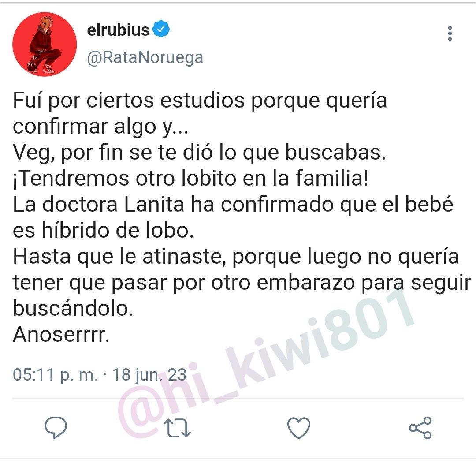Tap the line beginning 'Veg, por fin'
Screen dimensions: 476x463
200,153
